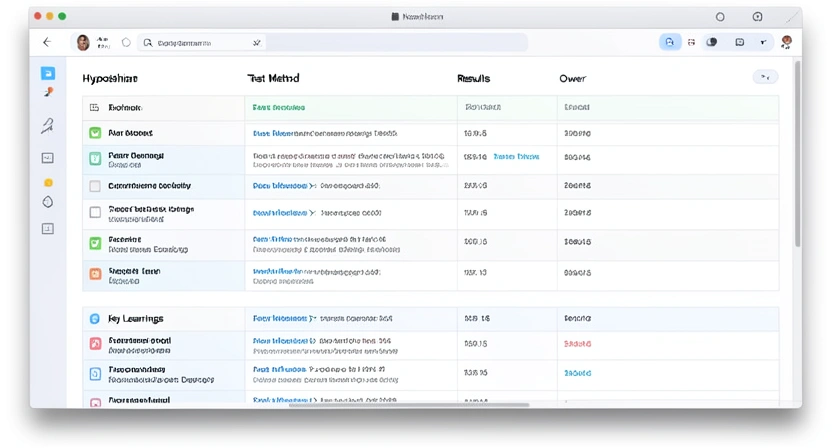Open the clock circle icon in sidebar
Image resolution: width=832 pixels, height=448 pixels.
[x=48, y=202]
